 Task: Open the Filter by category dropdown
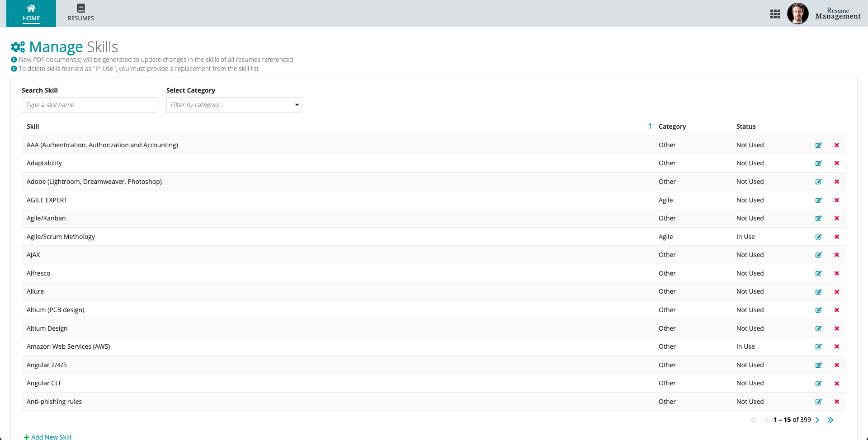[x=234, y=105]
